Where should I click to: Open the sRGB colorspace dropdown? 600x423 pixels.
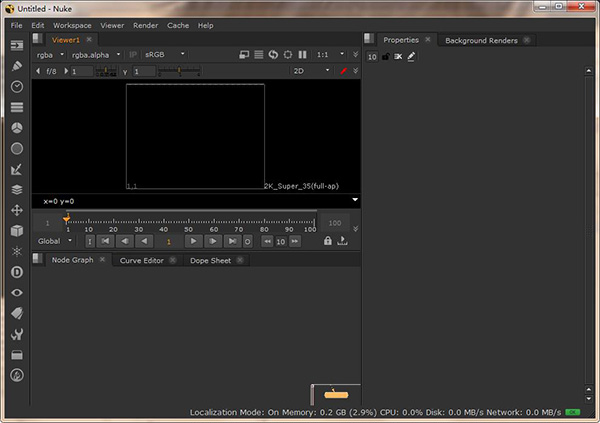point(165,55)
